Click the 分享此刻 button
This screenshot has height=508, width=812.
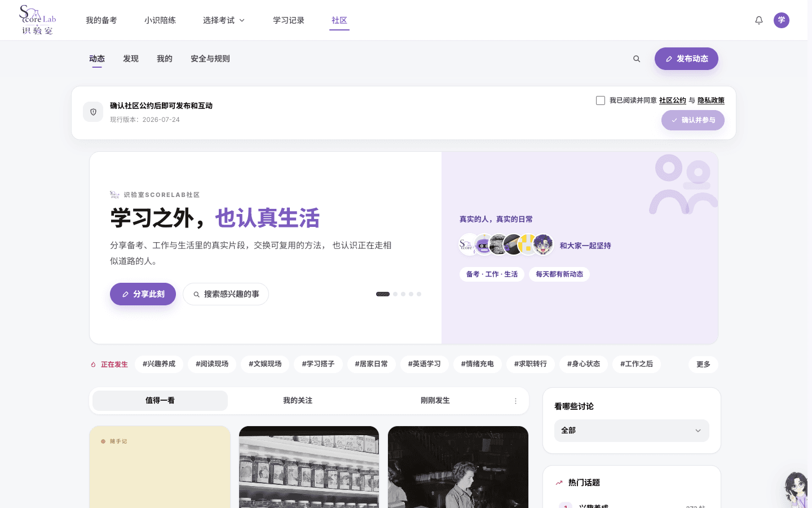tap(143, 294)
